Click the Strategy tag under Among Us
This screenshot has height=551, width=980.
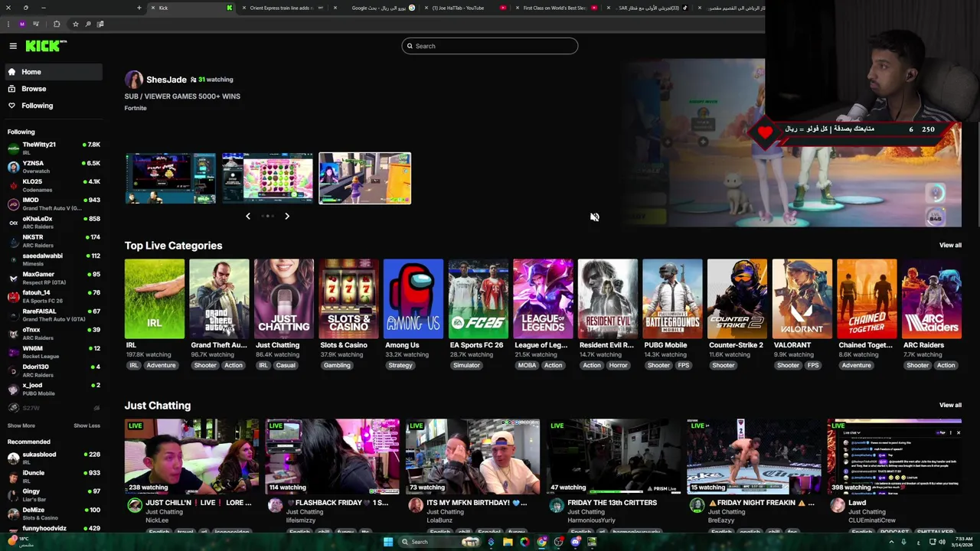[400, 366]
